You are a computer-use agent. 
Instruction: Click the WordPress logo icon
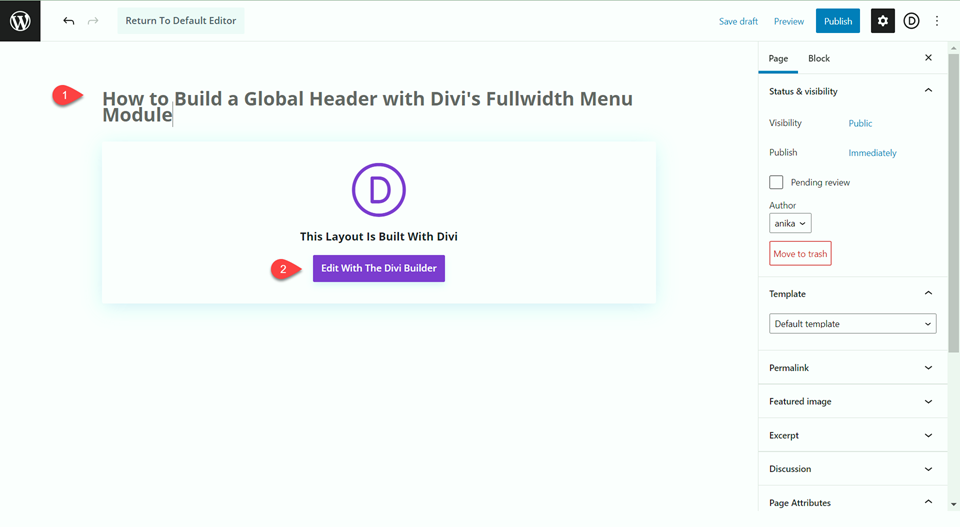tap(20, 21)
